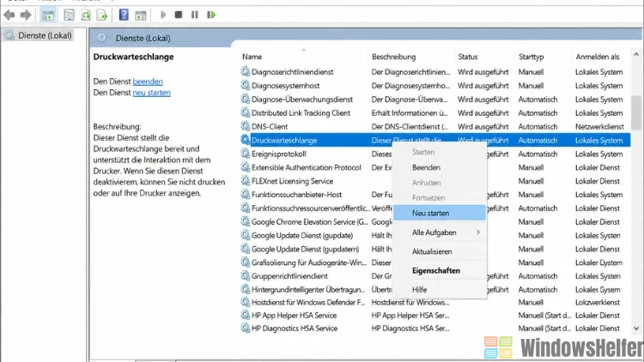The width and height of the screenshot is (644, 362).
Task: Click gear icon of Google Chrome Elevation Service
Action: click(246, 221)
